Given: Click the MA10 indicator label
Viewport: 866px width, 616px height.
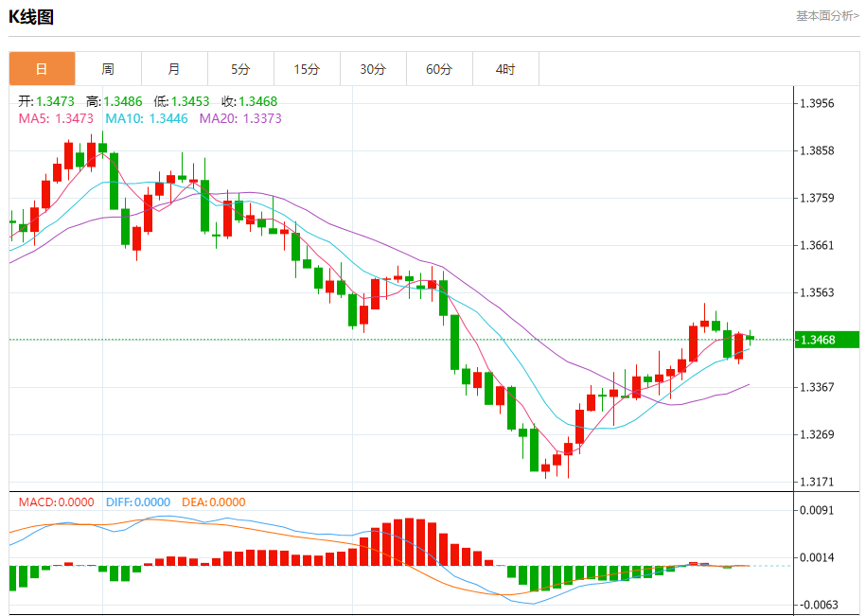Looking at the screenshot, I should (x=146, y=118).
